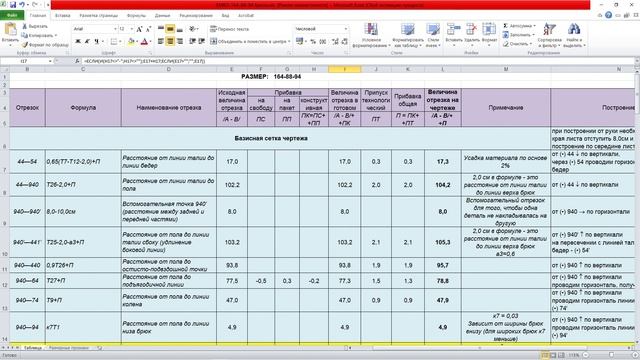The image size is (640, 360).
Task: Toggle Wrap Text (Перенос текста)
Action: tap(229, 29)
